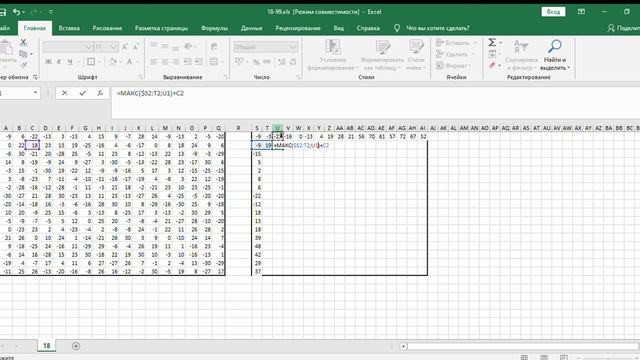Click the Insert Function fx icon
640x360 pixels.
click(x=100, y=93)
